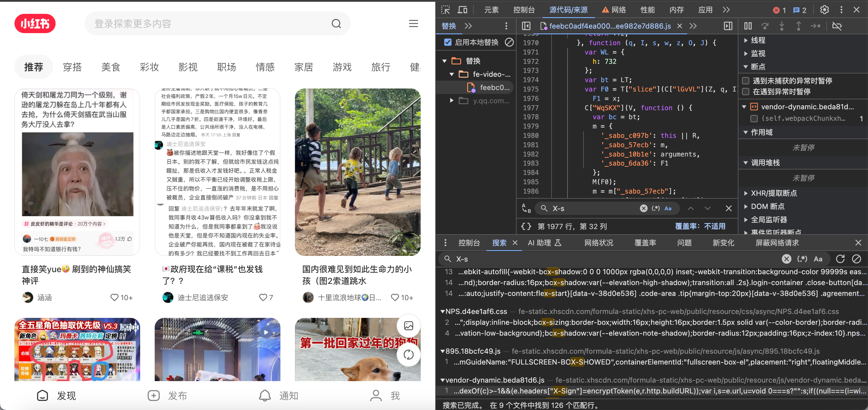Check the self.webpackChunkxh breakpoint checkbox
The width and height of the screenshot is (868, 410).
754,119
